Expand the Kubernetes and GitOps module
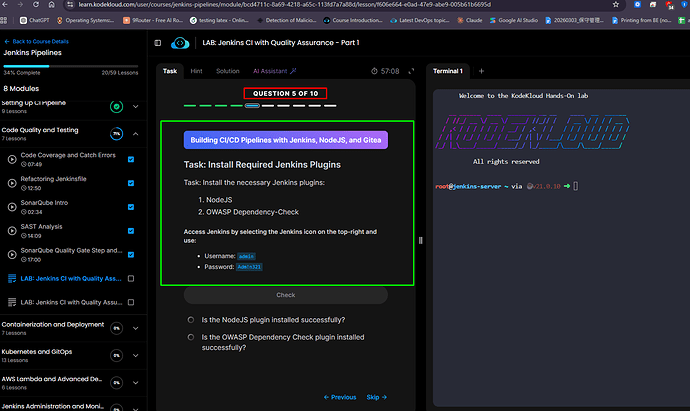 click(136, 356)
